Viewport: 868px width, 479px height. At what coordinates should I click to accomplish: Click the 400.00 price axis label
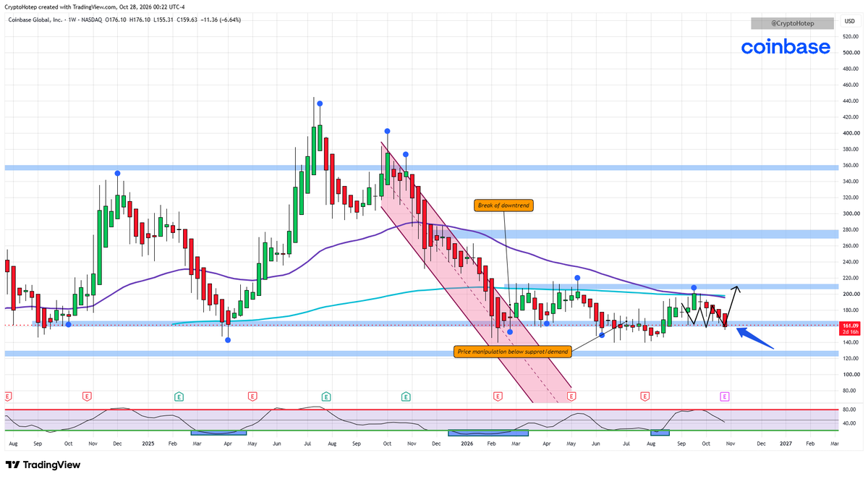pyautogui.click(x=850, y=133)
